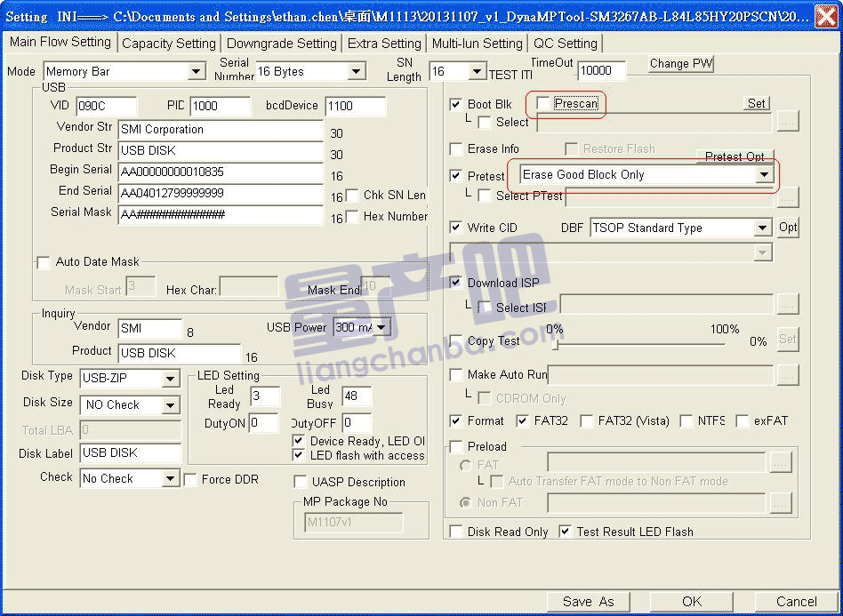Screen dimensions: 843x616
Task: Click the VID input field
Action: (106, 106)
